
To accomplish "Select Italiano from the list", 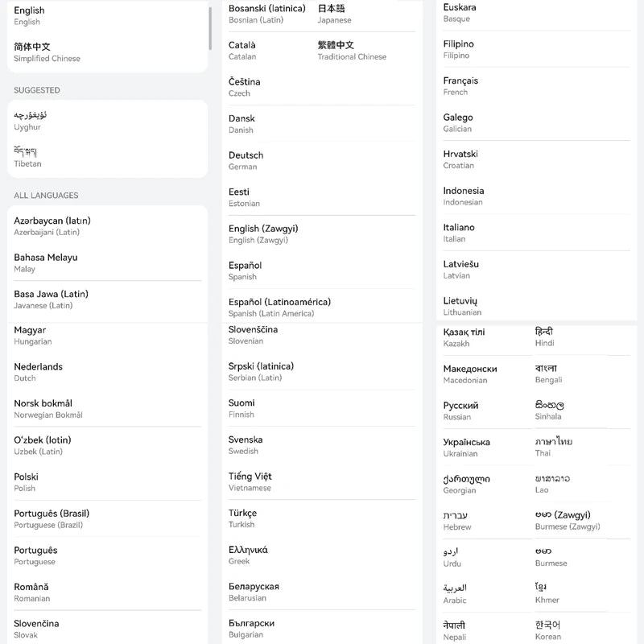I will pyautogui.click(x=459, y=233).
